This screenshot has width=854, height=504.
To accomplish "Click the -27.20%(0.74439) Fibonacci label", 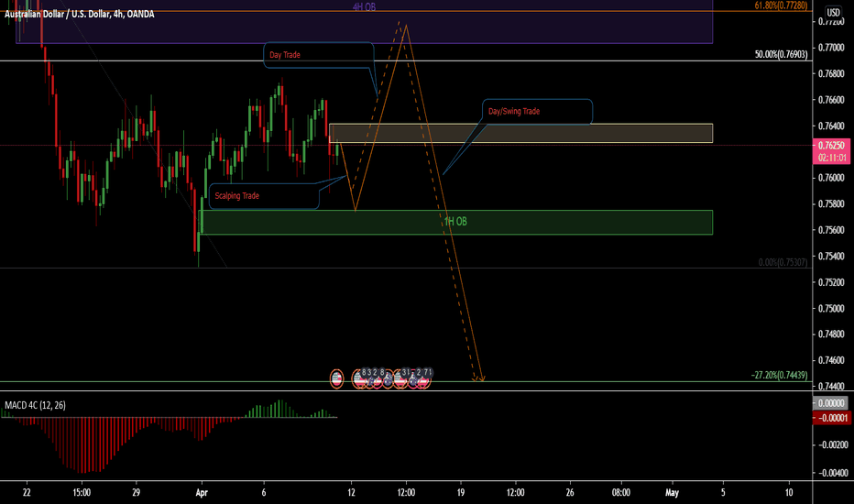I will (780, 376).
